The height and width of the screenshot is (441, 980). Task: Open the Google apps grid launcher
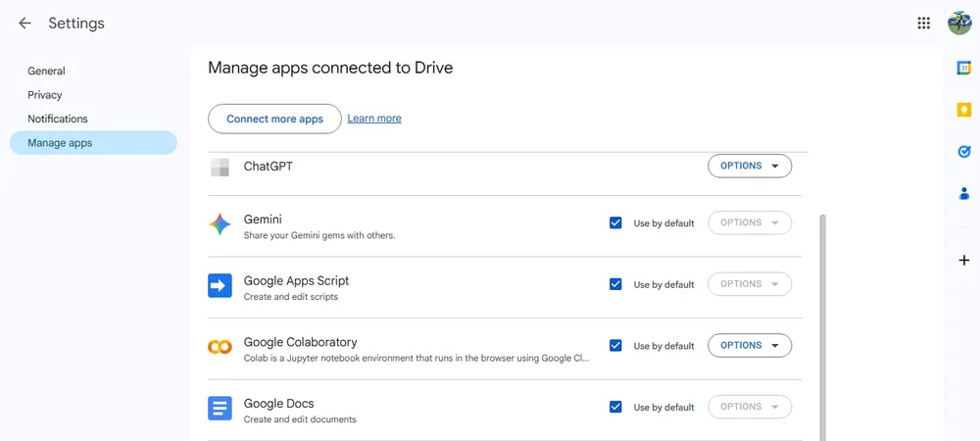point(924,24)
